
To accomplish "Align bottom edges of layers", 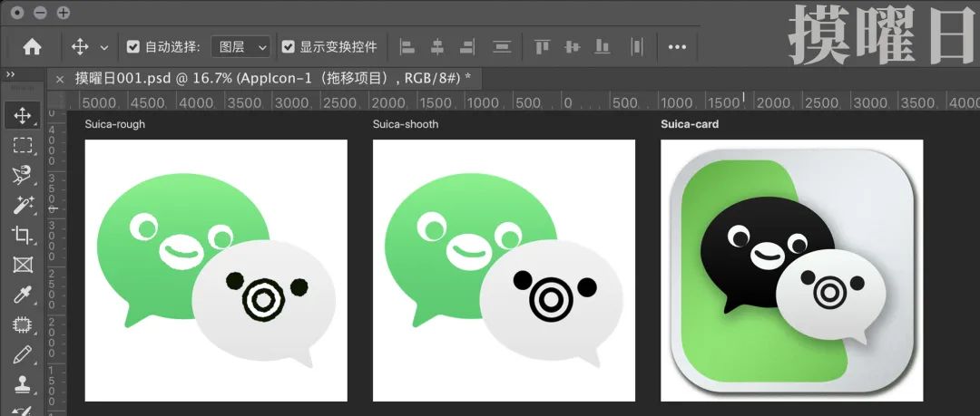I will click(602, 47).
